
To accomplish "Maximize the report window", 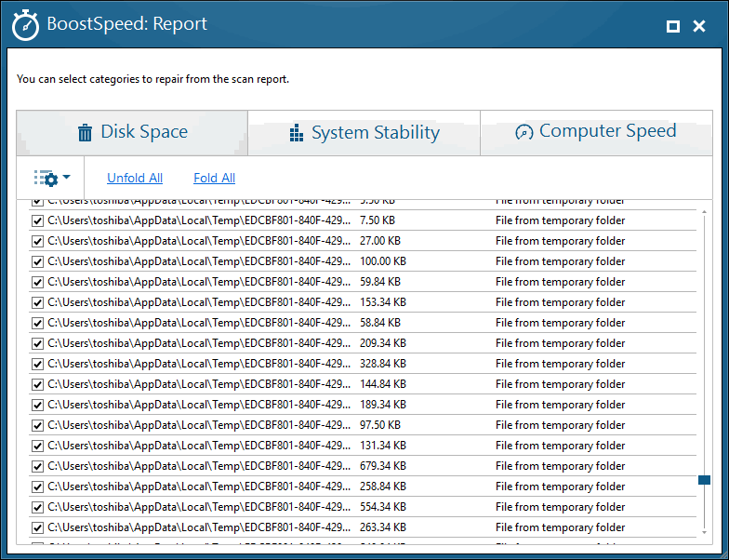I will [673, 26].
